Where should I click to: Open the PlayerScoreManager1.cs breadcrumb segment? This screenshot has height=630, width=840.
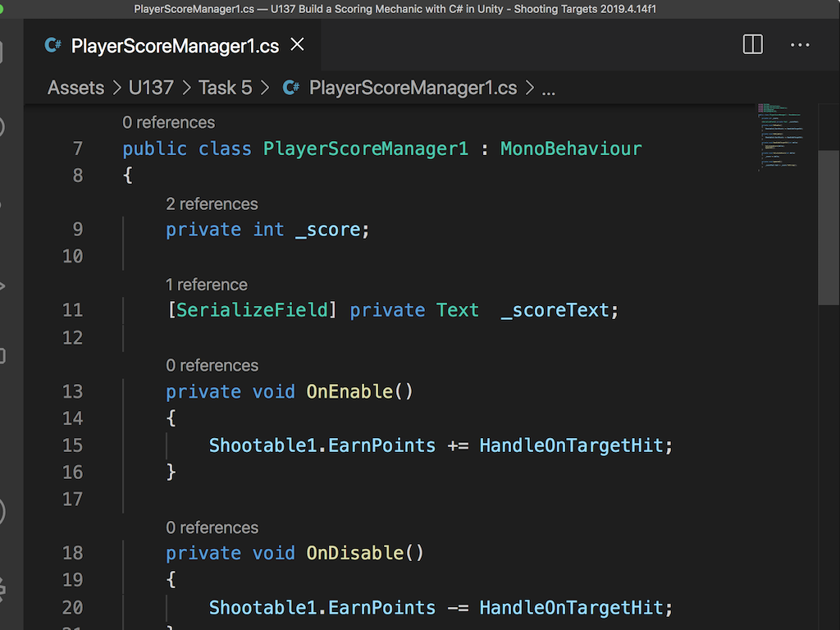tap(413, 87)
